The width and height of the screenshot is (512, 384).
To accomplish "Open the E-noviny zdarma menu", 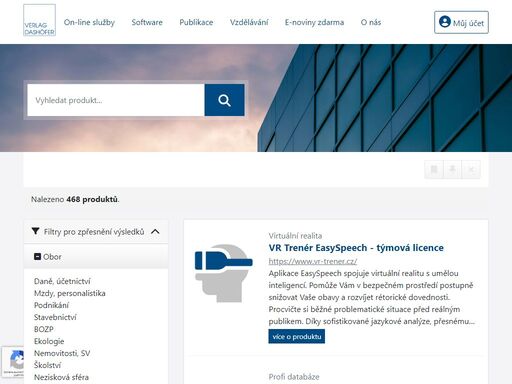I will 314,22.
